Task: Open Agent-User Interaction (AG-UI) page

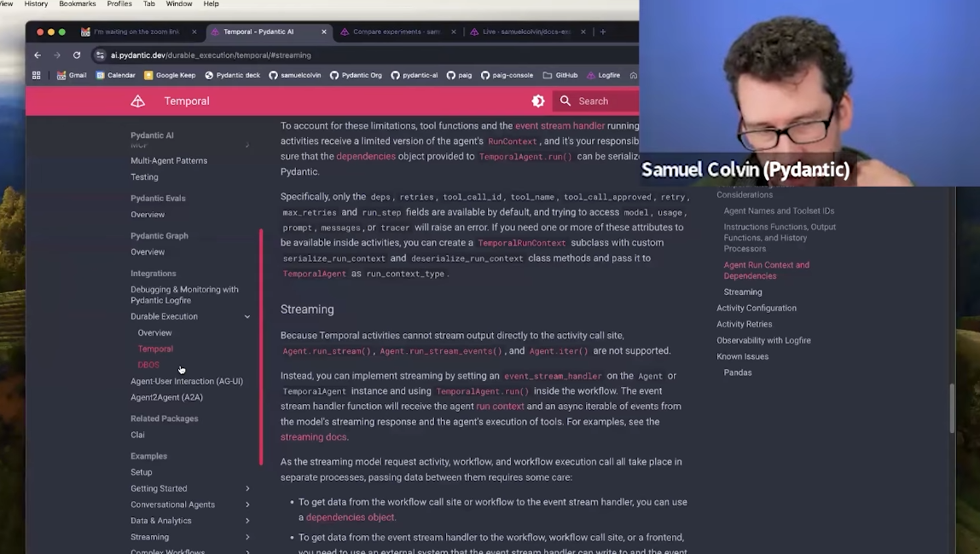Action: coord(187,381)
